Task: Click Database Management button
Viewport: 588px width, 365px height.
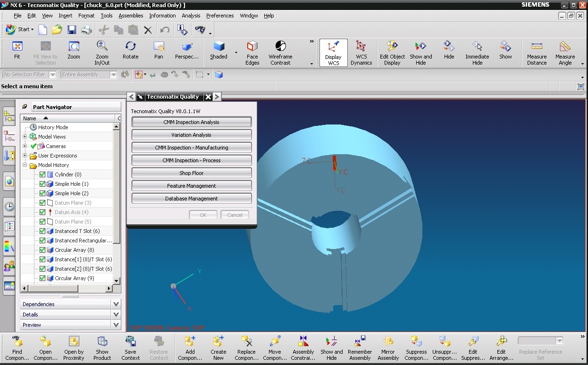Action: 192,199
